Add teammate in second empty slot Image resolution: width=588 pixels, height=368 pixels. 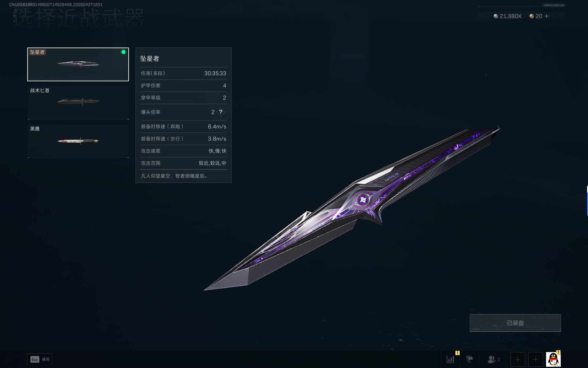pyautogui.click(x=535, y=359)
